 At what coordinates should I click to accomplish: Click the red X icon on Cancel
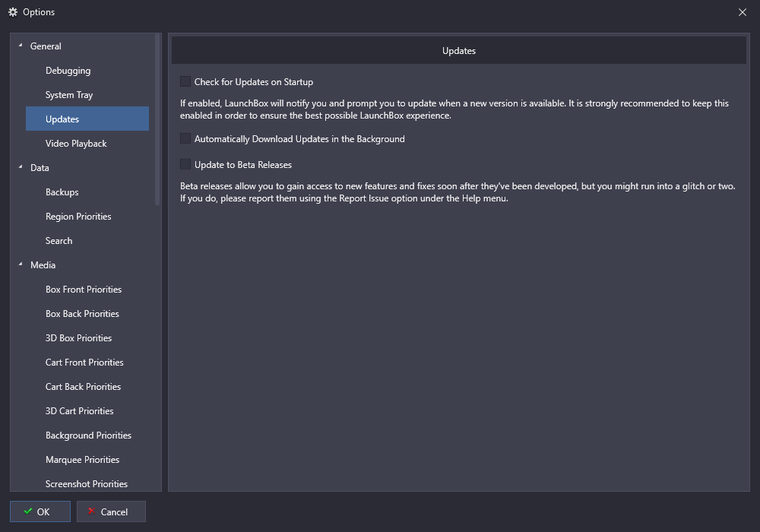pos(91,511)
